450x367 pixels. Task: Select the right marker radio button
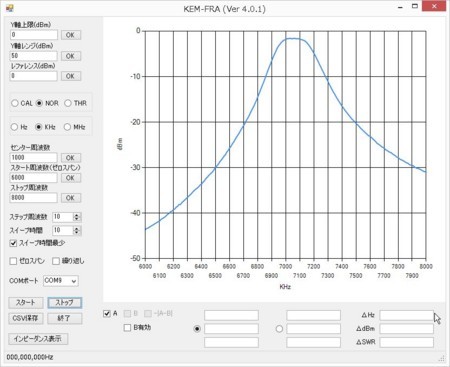click(279, 329)
